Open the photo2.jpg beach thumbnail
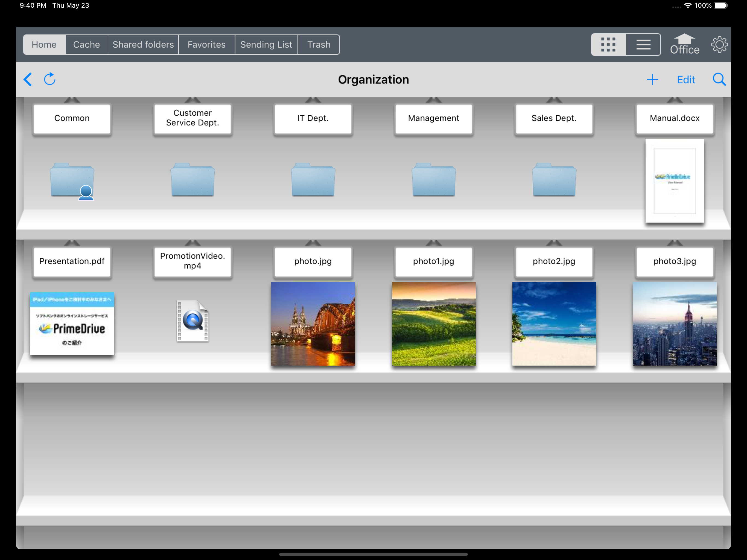This screenshot has width=747, height=560. click(554, 323)
